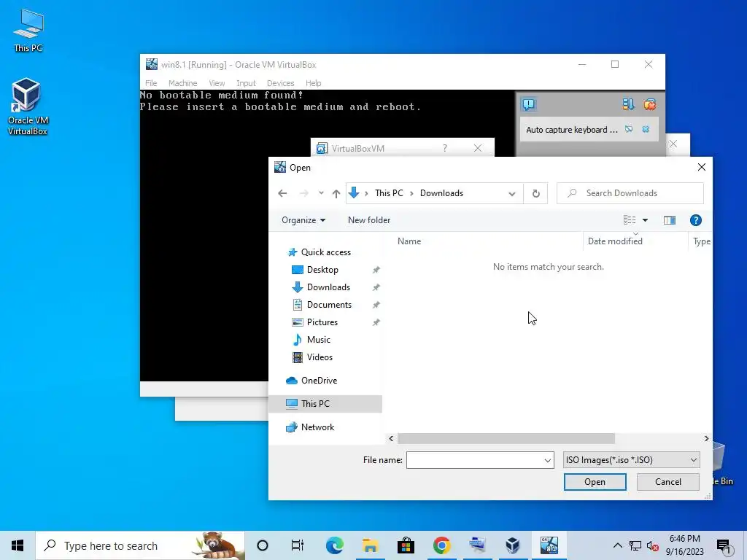
Task: Open Task View on the taskbar
Action: [x=298, y=545]
